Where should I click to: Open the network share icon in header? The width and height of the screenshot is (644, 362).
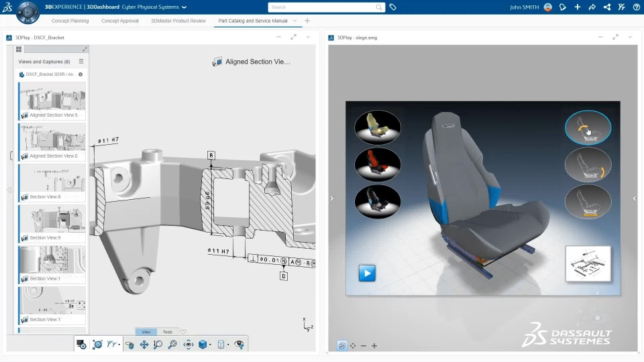607,7
